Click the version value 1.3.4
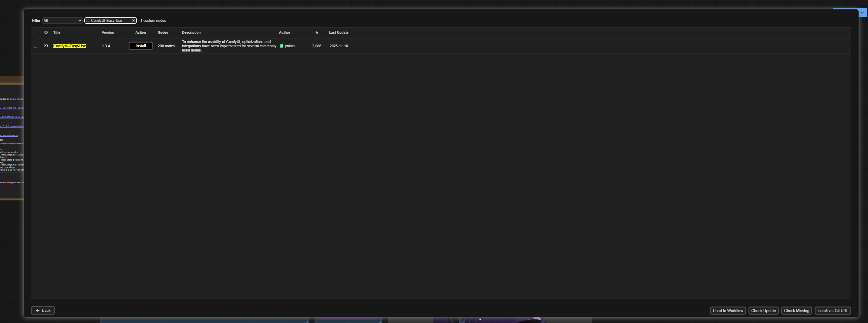 coord(106,46)
